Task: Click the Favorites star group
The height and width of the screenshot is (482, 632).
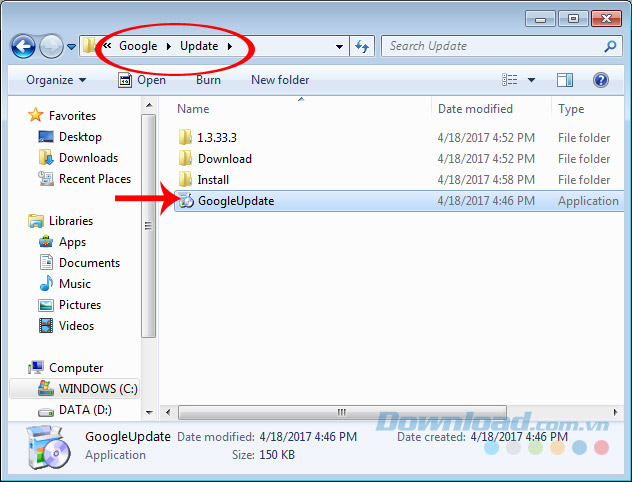Action: (x=62, y=116)
